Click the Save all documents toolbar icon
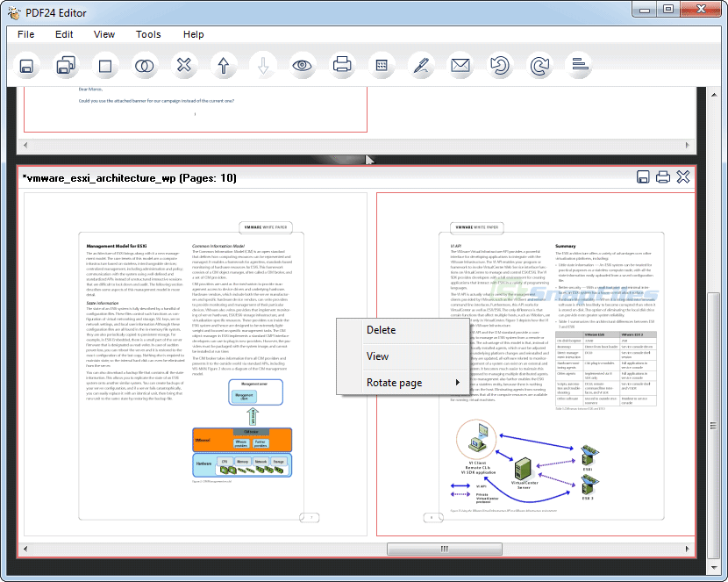The width and height of the screenshot is (728, 582). (x=66, y=66)
